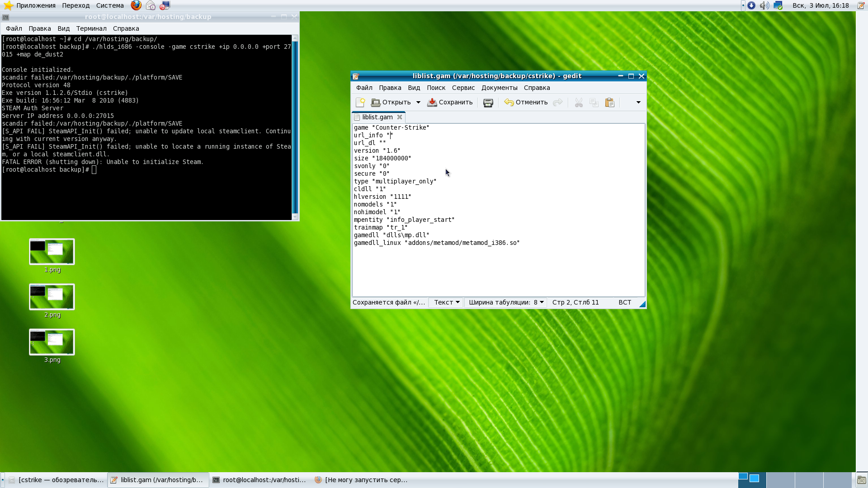Click the url_dl line in editor
Image resolution: width=868 pixels, height=488 pixels.
pyautogui.click(x=370, y=143)
